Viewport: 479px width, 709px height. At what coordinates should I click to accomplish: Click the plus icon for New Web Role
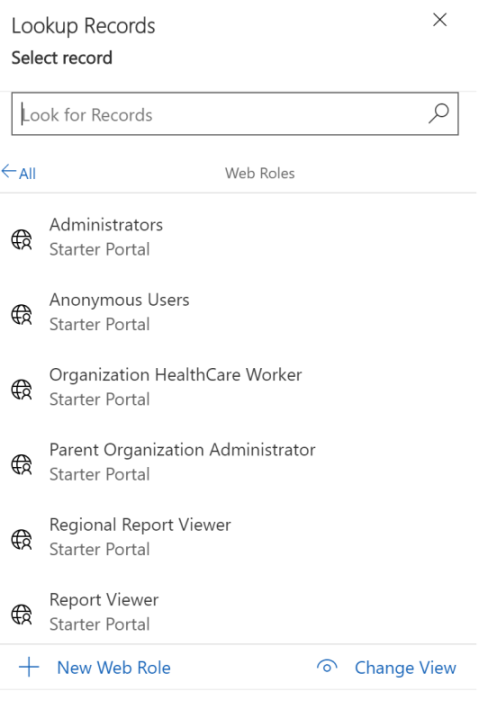tap(29, 667)
